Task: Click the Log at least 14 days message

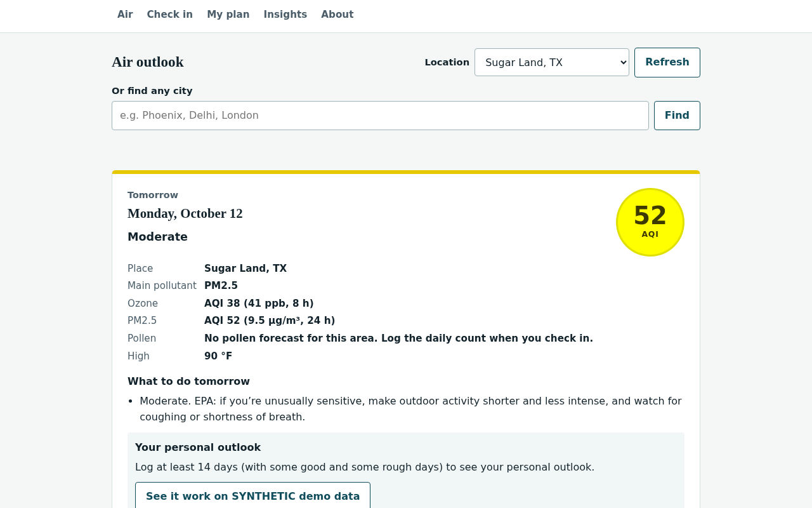Action: click(365, 467)
